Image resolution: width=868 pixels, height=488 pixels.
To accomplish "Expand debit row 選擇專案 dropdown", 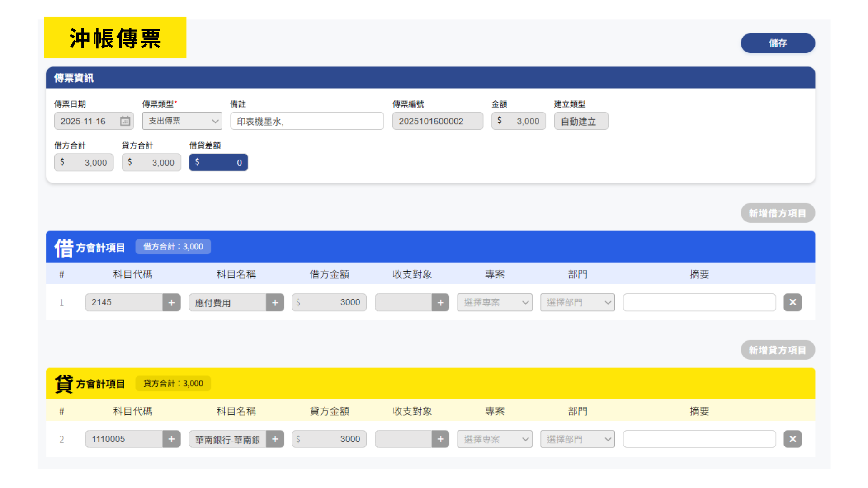I will coord(495,303).
